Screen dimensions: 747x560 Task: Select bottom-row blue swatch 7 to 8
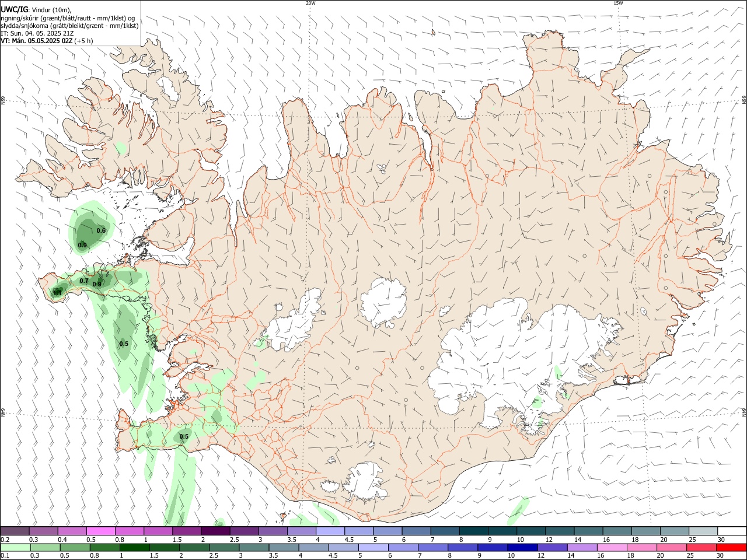click(433, 547)
